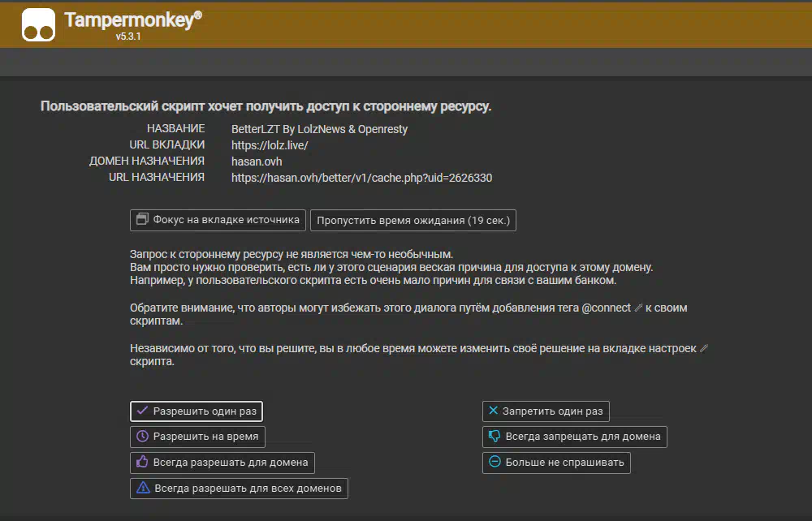Click the destination domain hasan.ovh

coord(257,161)
